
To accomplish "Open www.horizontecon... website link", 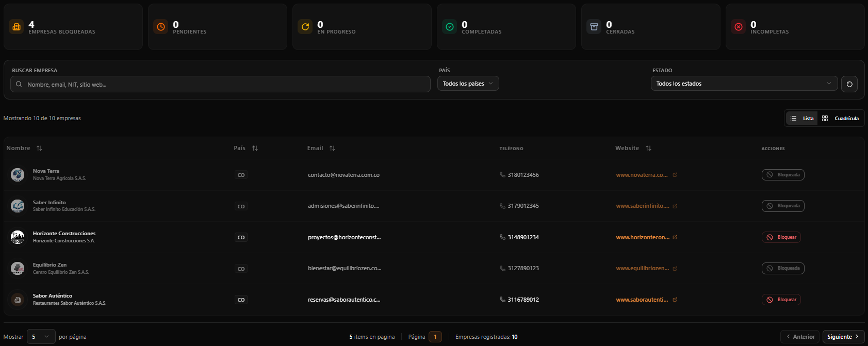I will [643, 237].
